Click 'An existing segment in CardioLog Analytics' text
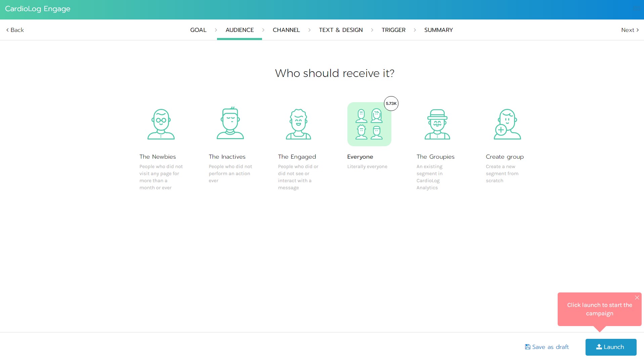Viewport: 644px width, 359px height. pyautogui.click(x=429, y=177)
